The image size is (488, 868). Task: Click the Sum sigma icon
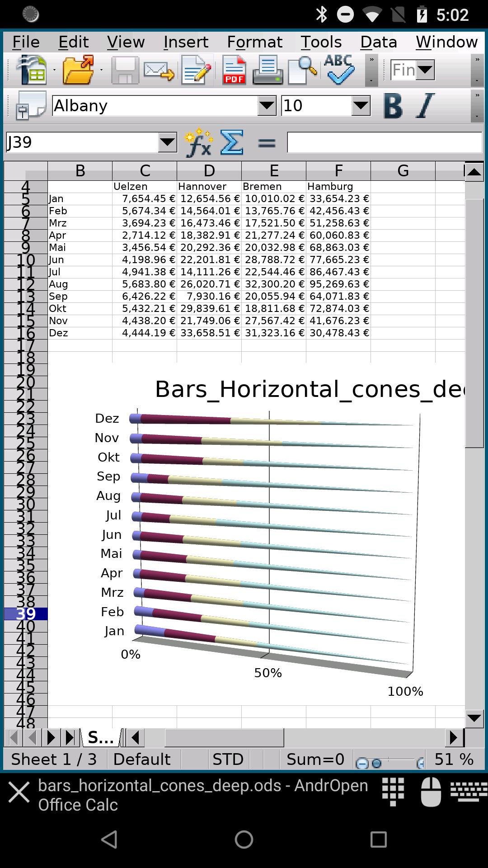pyautogui.click(x=231, y=142)
